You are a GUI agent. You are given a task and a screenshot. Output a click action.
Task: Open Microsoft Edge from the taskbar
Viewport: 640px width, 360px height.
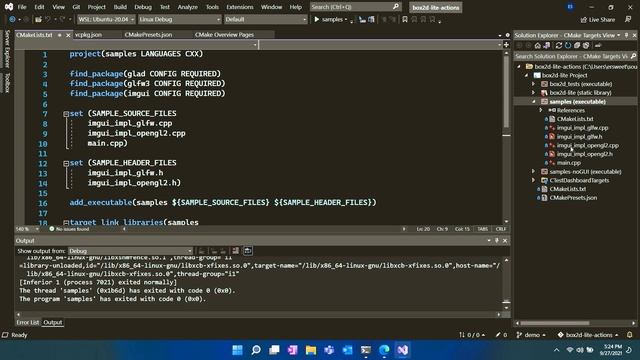pos(384,350)
